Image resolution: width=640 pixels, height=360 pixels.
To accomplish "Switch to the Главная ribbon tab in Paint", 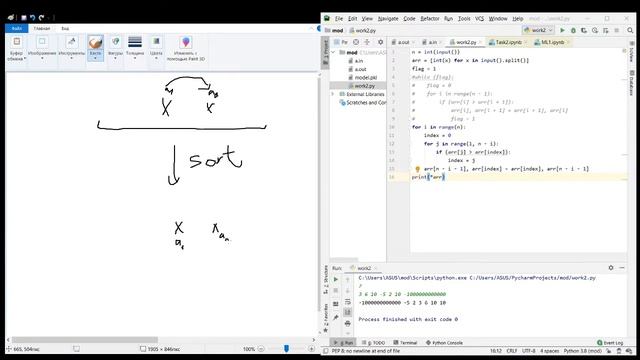I will pos(42,28).
